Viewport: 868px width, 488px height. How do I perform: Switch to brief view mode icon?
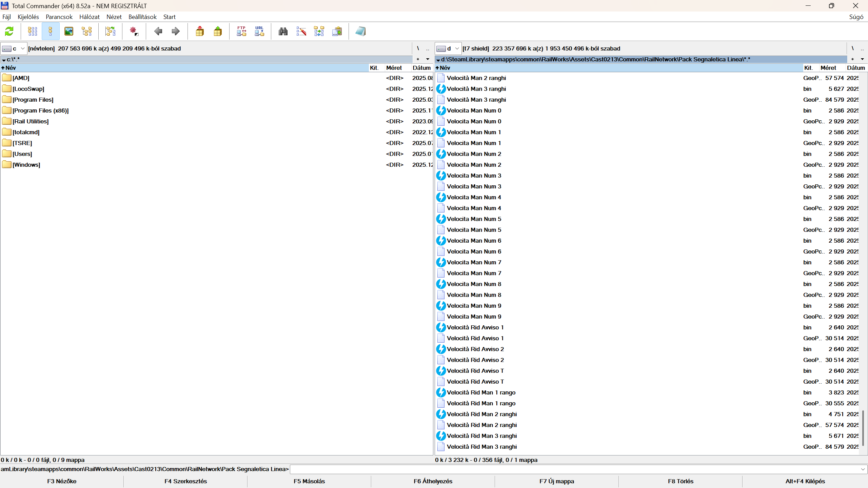click(33, 32)
